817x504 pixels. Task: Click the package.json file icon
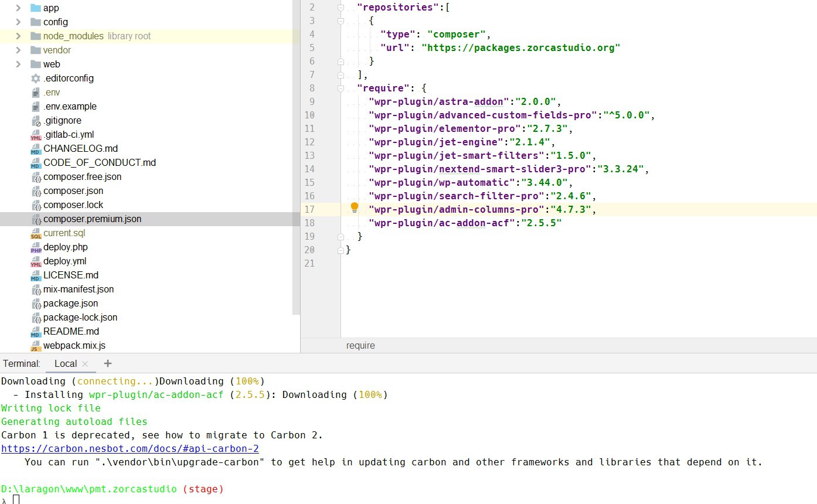pos(36,304)
